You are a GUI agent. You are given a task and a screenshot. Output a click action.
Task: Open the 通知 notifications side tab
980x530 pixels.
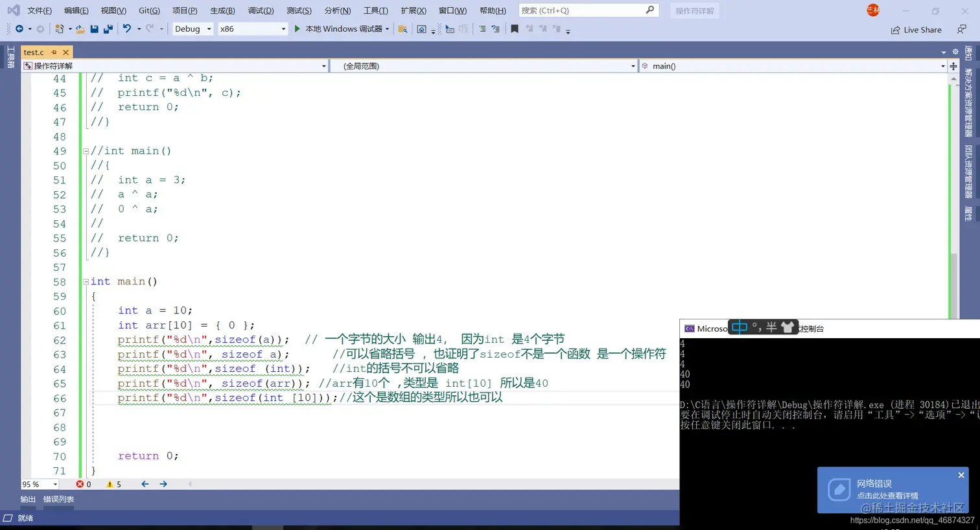(968, 53)
